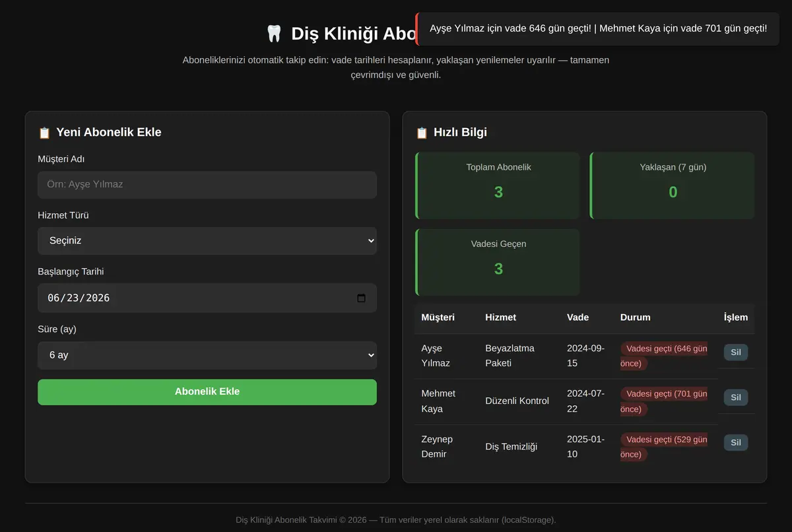
Task: Focus the Müşteri Adı input field
Action: click(207, 185)
